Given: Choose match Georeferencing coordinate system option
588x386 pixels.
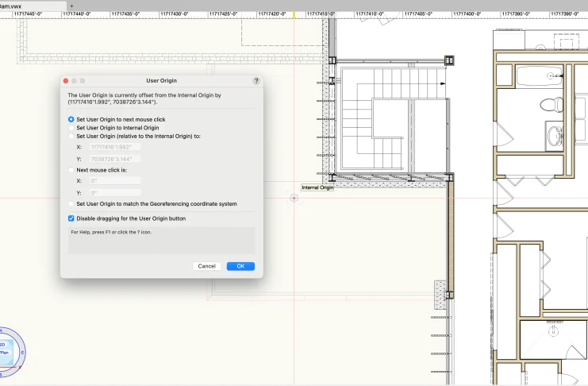Looking at the screenshot, I should pyautogui.click(x=71, y=204).
